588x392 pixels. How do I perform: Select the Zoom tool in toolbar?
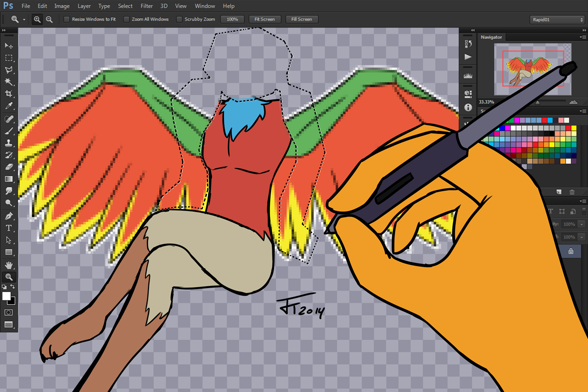pos(9,277)
